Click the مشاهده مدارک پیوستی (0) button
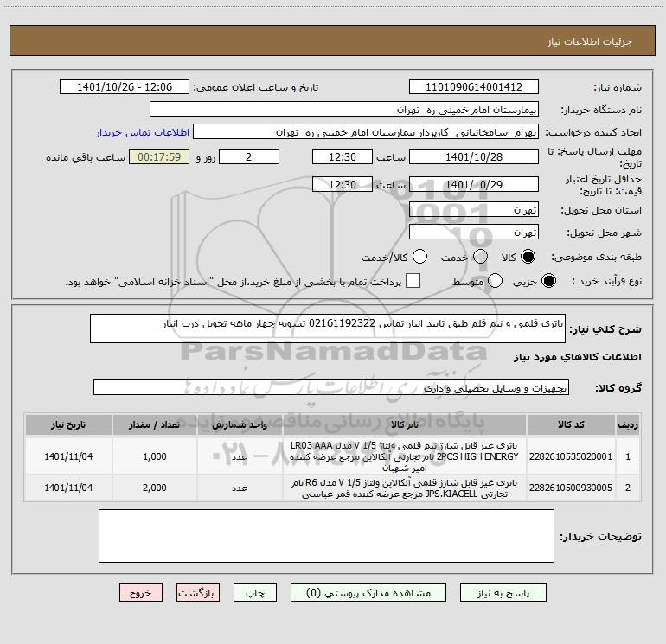This screenshot has height=644, width=666. [x=368, y=593]
